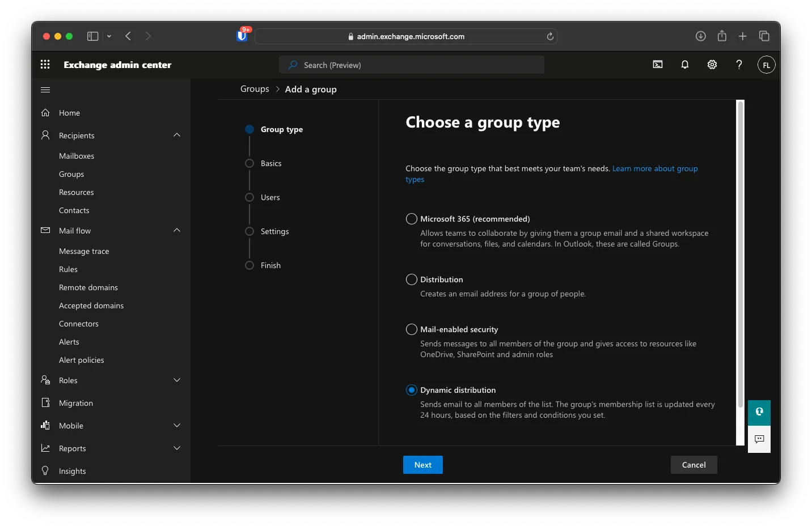812x526 pixels.
Task: Open a new Safari tab plus icon
Action: tap(743, 36)
